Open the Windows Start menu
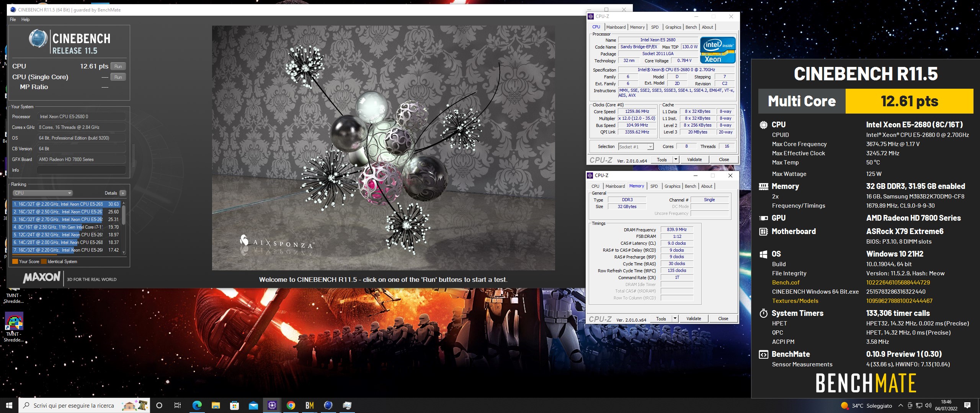The image size is (980, 413). coord(9,405)
